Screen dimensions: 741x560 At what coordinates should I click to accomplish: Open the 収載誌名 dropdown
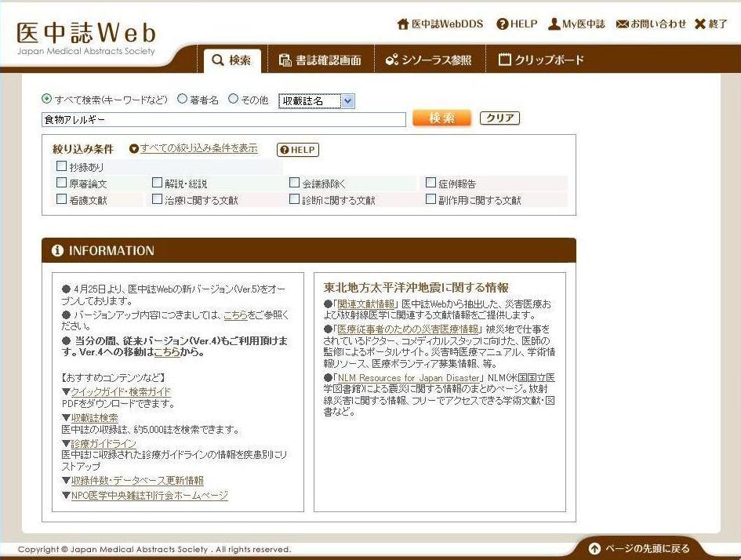(x=316, y=100)
